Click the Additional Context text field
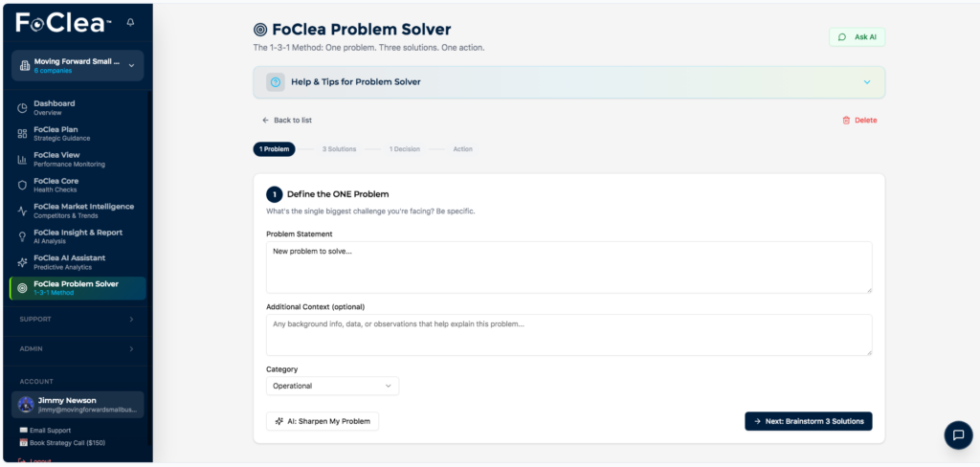 [568, 335]
